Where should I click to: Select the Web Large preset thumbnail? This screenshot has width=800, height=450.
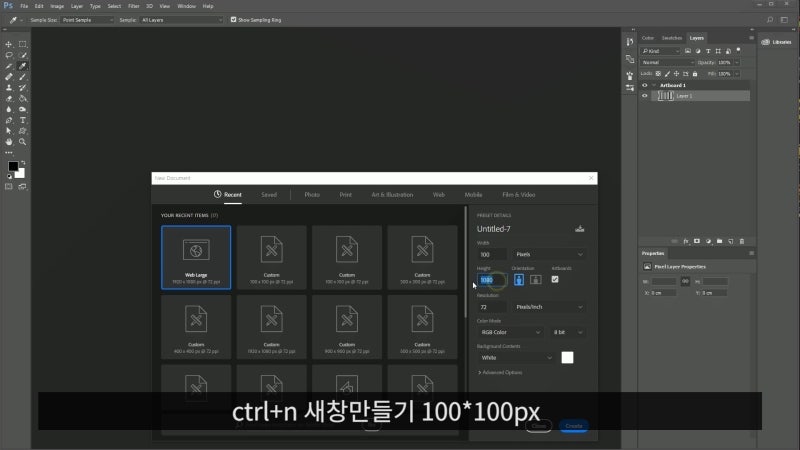[x=196, y=257]
